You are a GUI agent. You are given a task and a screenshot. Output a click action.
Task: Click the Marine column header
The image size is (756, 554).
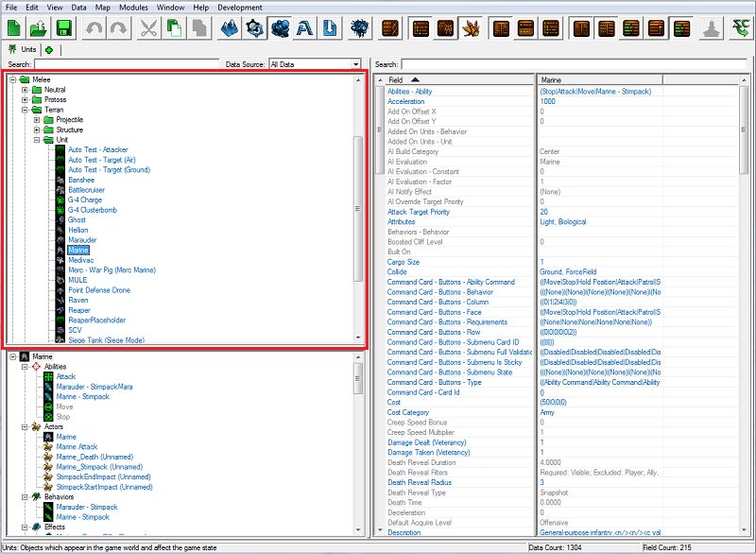click(600, 79)
